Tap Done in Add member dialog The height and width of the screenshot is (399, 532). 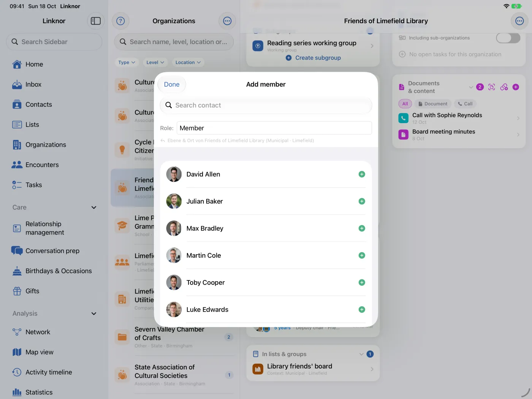pyautogui.click(x=172, y=84)
